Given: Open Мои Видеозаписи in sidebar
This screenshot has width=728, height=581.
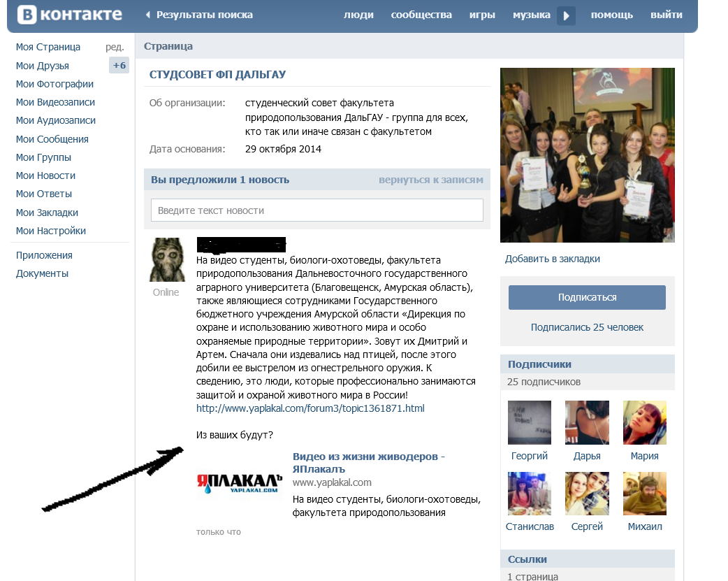Looking at the screenshot, I should pos(55,102).
